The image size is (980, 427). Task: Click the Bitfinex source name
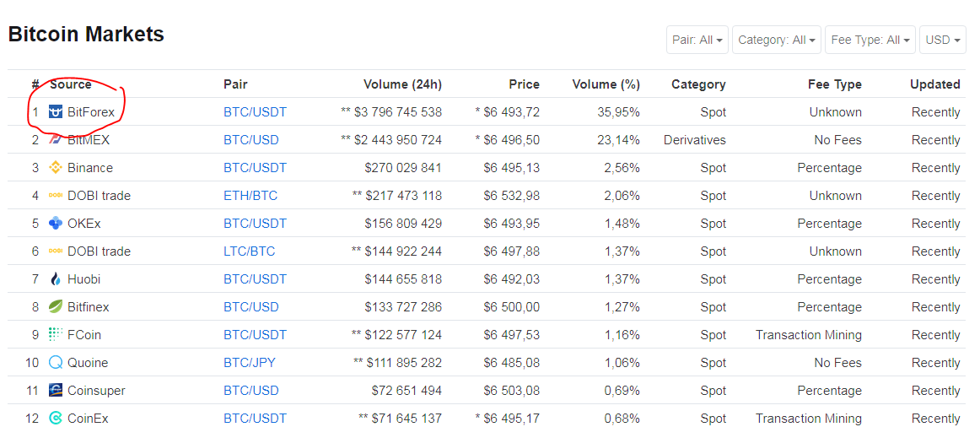[88, 307]
